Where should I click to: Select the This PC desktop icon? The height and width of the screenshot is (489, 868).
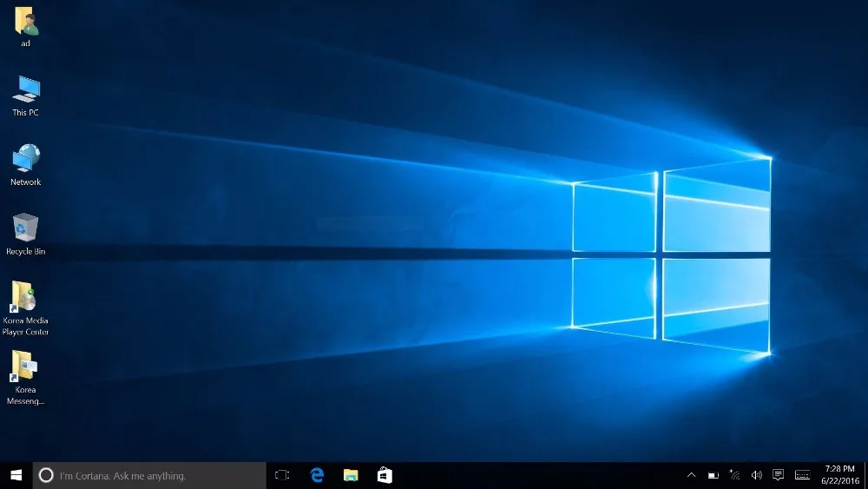click(x=25, y=89)
